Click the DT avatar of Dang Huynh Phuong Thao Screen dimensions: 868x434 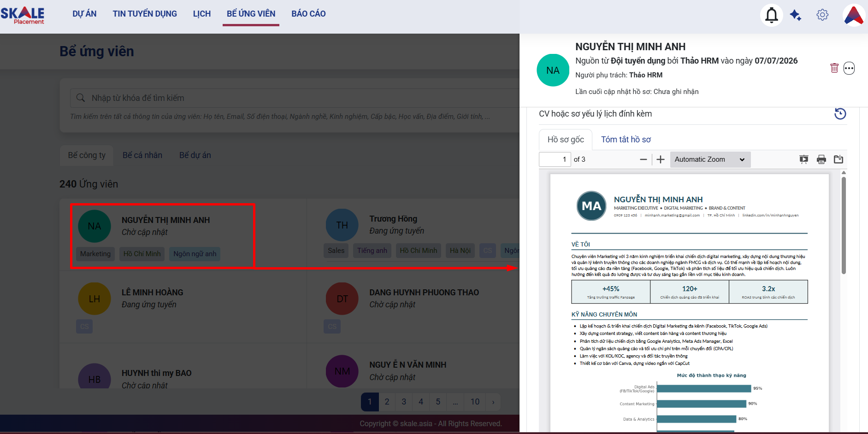[x=342, y=299]
